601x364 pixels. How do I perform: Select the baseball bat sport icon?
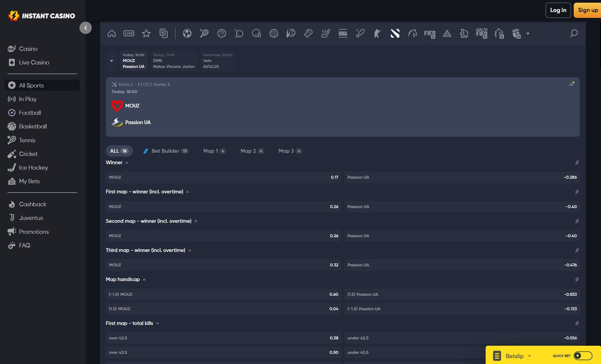360,33
